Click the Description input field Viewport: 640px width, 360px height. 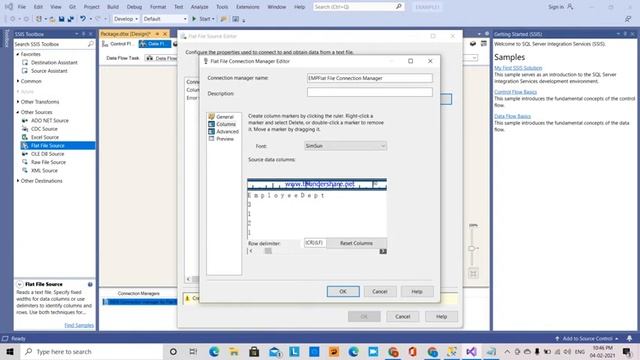point(370,92)
